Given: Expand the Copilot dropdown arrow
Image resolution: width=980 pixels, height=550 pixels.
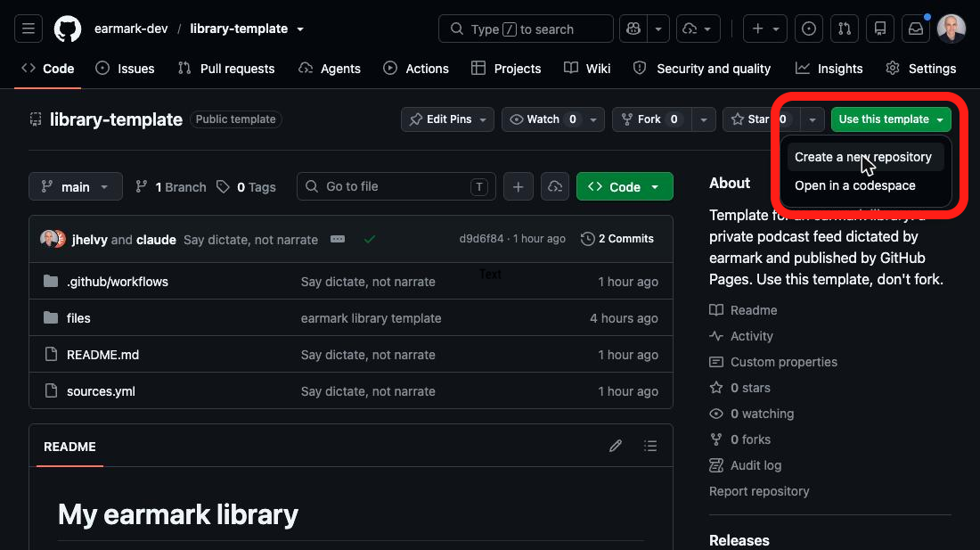Looking at the screenshot, I should pos(658,29).
